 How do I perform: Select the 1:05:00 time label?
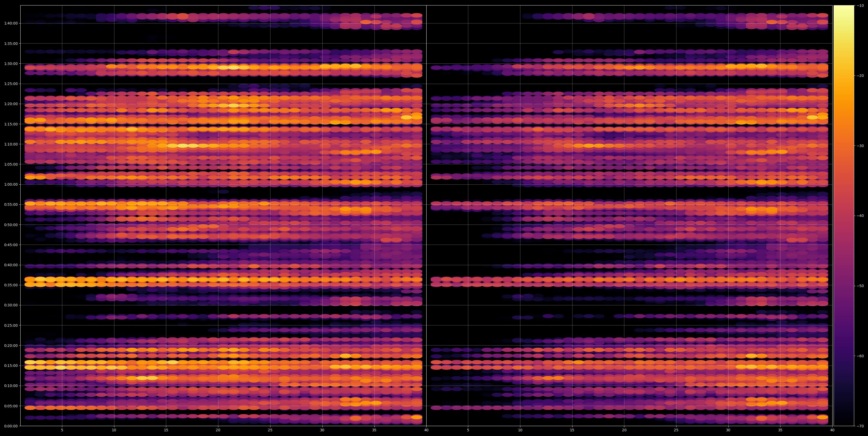[11, 164]
